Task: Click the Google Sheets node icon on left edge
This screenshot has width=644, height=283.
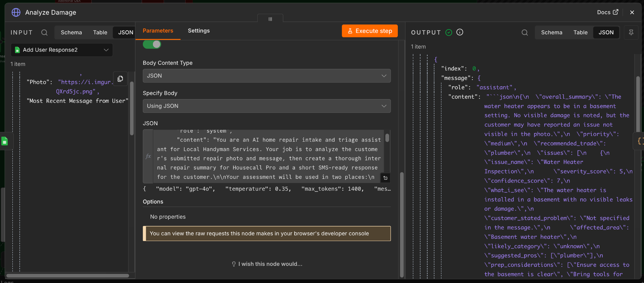Action: pyautogui.click(x=5, y=141)
